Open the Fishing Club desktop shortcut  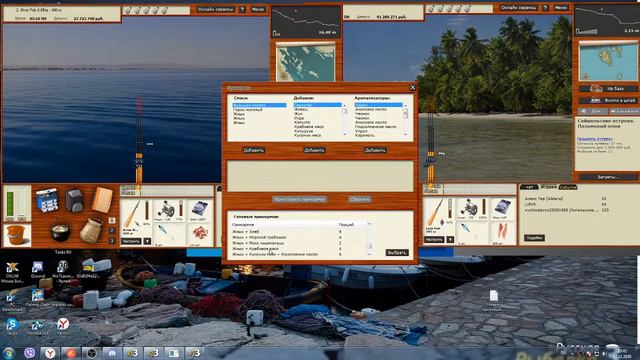[x=38, y=297]
